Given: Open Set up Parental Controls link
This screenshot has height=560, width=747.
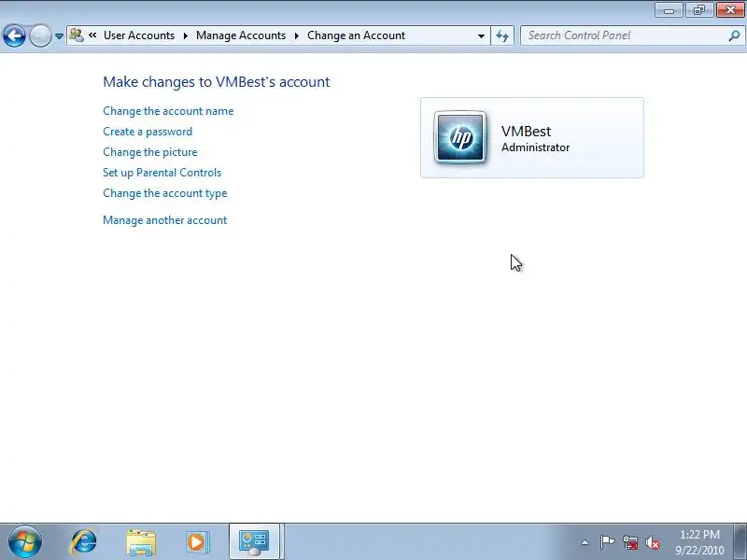Looking at the screenshot, I should (x=162, y=173).
